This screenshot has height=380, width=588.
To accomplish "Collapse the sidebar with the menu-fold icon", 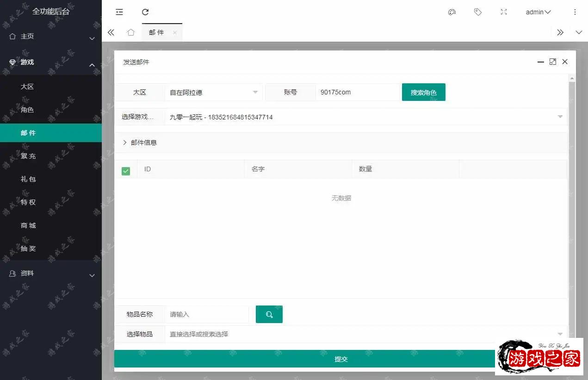I will pyautogui.click(x=119, y=12).
